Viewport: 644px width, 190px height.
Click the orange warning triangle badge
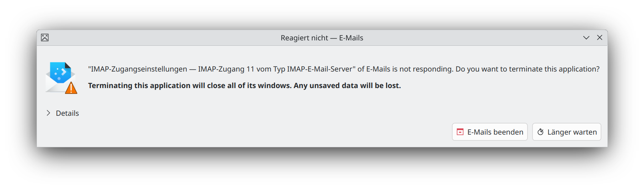tap(71, 88)
